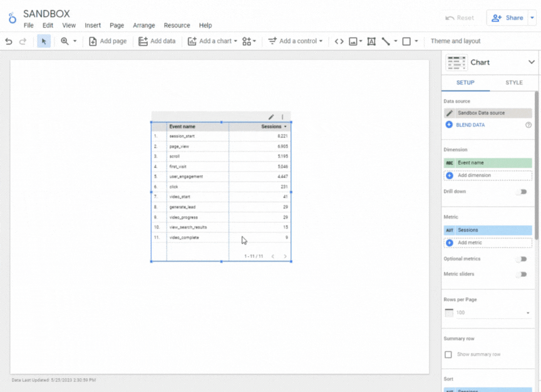Click the Blend Data help icon
Viewport: 541px width, 392px height.
[x=528, y=125]
